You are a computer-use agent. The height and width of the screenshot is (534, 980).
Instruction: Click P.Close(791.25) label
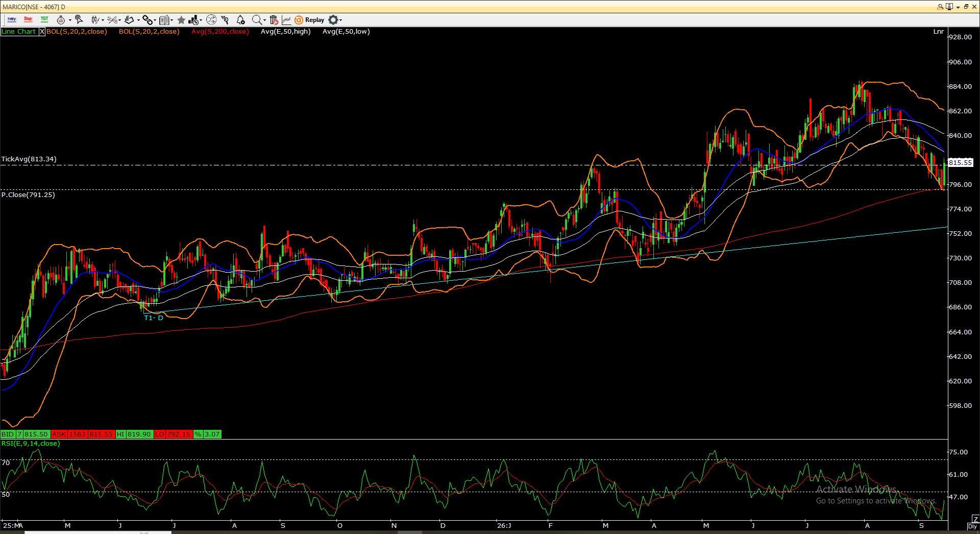[28, 195]
